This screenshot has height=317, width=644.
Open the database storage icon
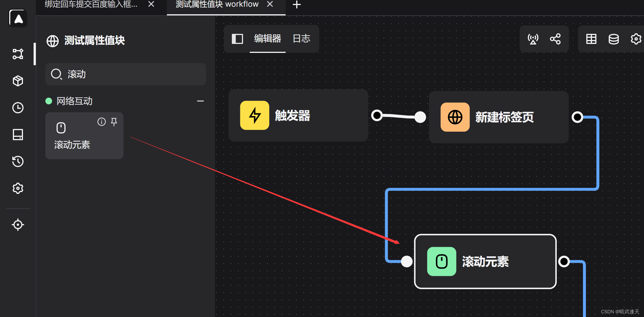pos(613,39)
